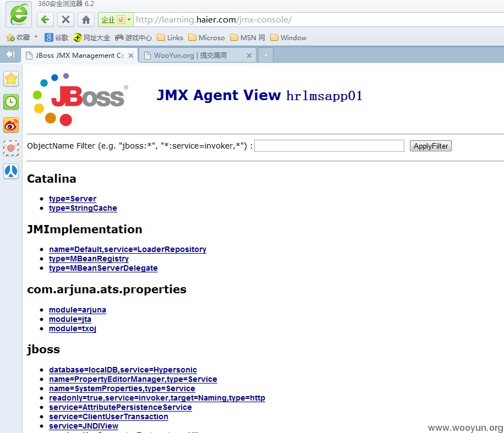Open readonly=true,service=invoker,target=Naming link
Screen dimensions: 504x433
[x=157, y=398]
